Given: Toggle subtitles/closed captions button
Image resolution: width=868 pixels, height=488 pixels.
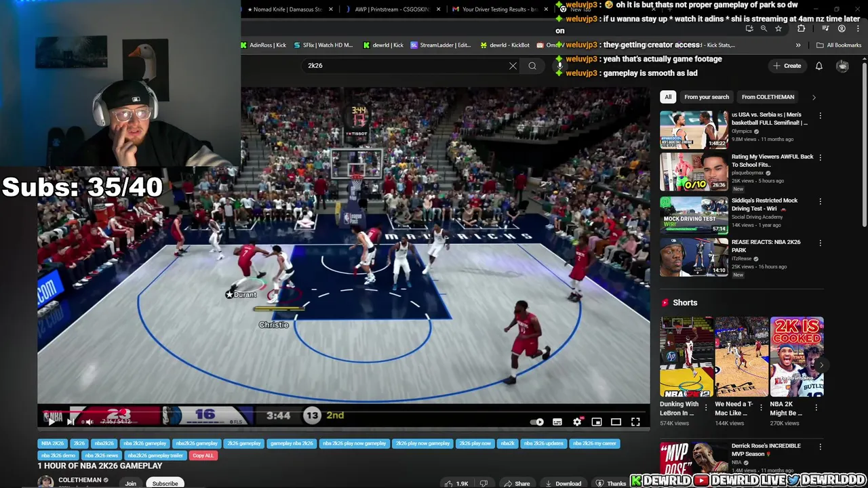Looking at the screenshot, I should tap(557, 422).
